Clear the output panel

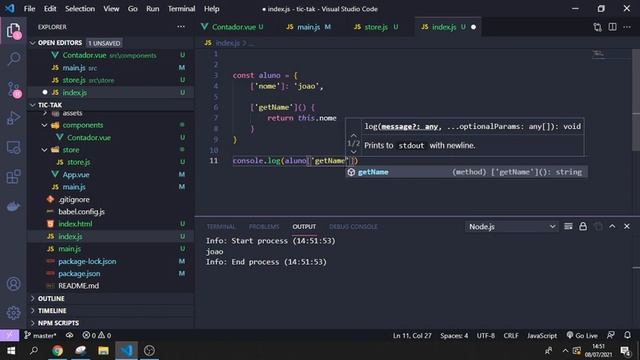pos(568,226)
